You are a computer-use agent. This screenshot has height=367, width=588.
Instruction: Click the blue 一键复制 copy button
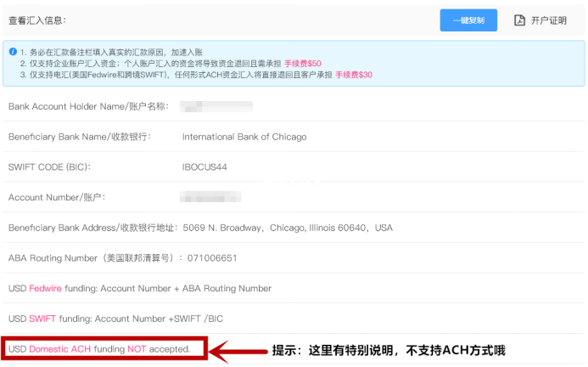pyautogui.click(x=468, y=20)
